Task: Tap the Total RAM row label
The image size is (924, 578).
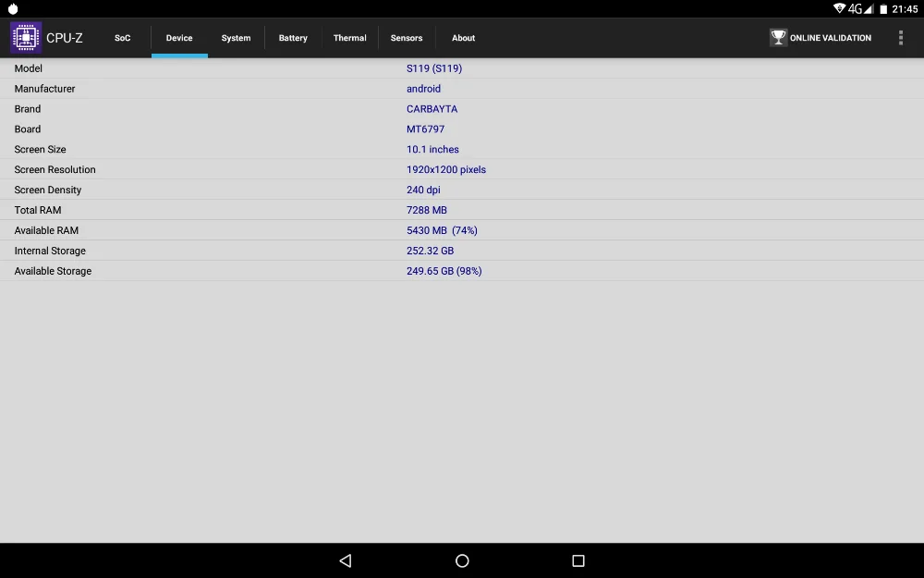Action: 38,210
